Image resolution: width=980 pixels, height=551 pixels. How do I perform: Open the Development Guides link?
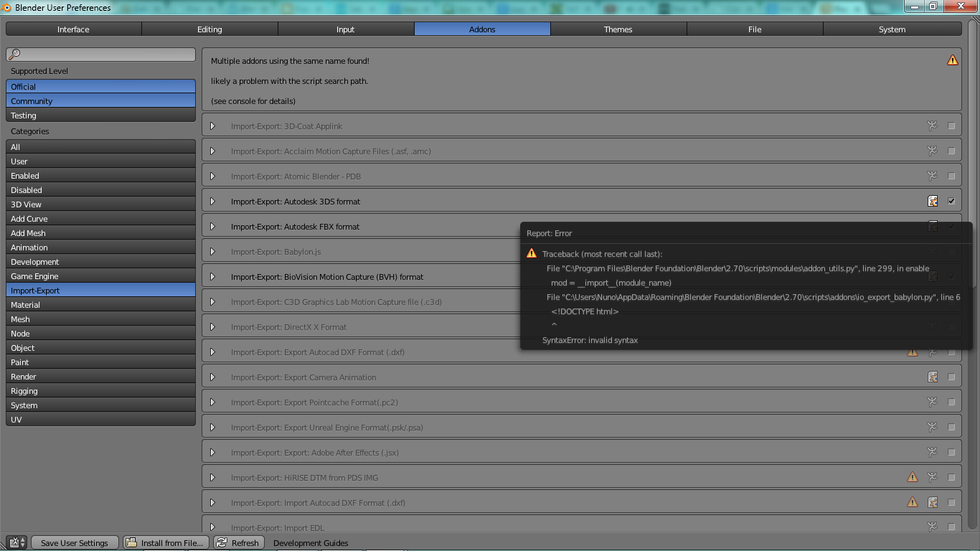(x=311, y=543)
